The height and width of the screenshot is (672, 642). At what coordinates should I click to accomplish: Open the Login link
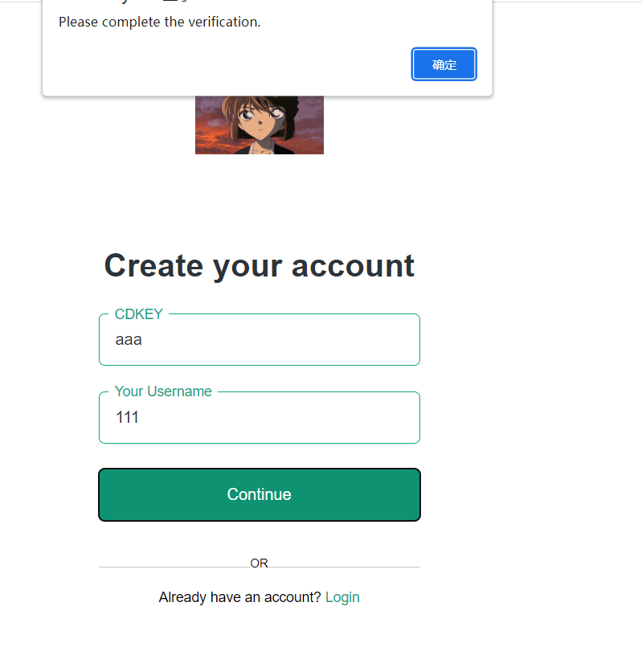tap(342, 597)
